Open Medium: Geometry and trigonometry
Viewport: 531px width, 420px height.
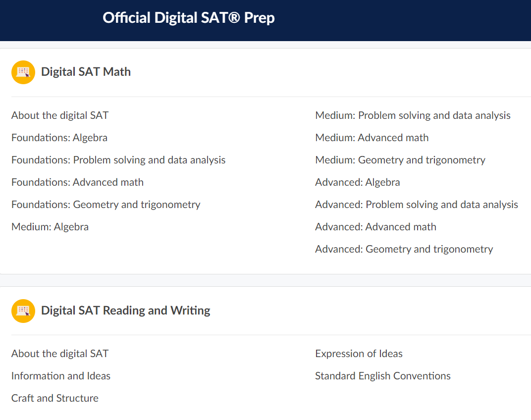click(x=400, y=160)
